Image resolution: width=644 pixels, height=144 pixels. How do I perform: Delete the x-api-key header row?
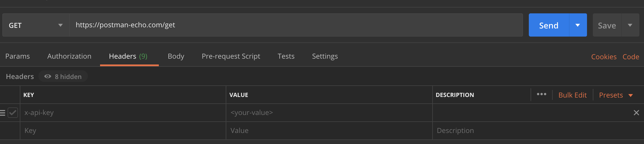pyautogui.click(x=636, y=113)
